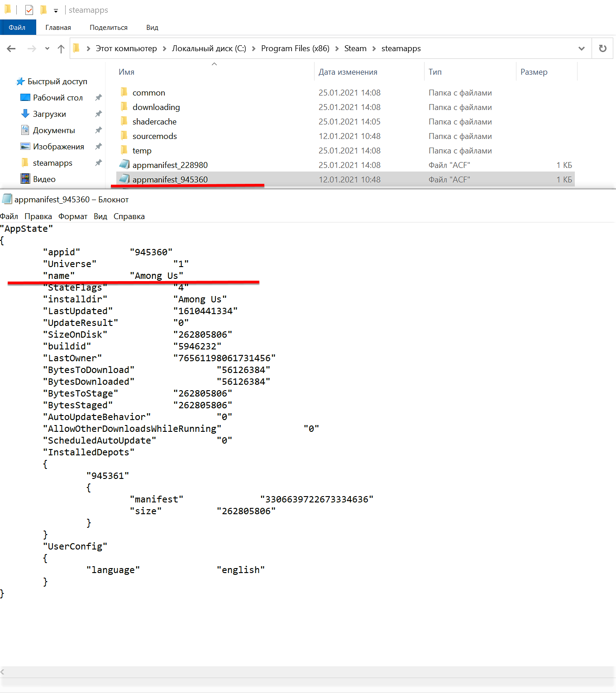Click the Notepad title bar icon
This screenshot has height=693, width=616.
[x=7, y=199]
